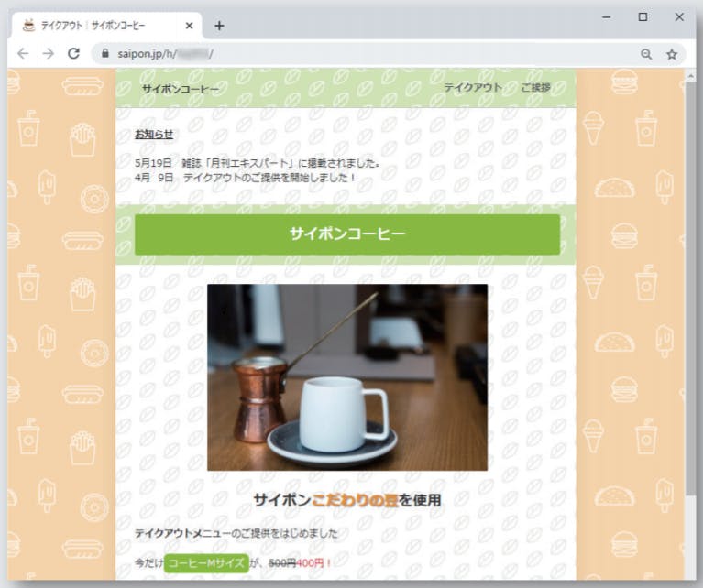This screenshot has width=703, height=588.
Task: Click the green サイポンコーヒー banner button
Action: coord(347,234)
